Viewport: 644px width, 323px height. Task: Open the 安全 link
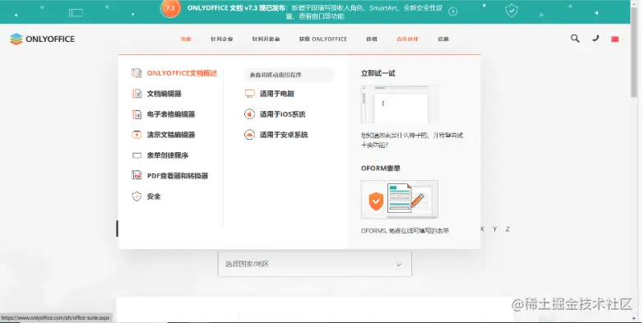pos(154,196)
